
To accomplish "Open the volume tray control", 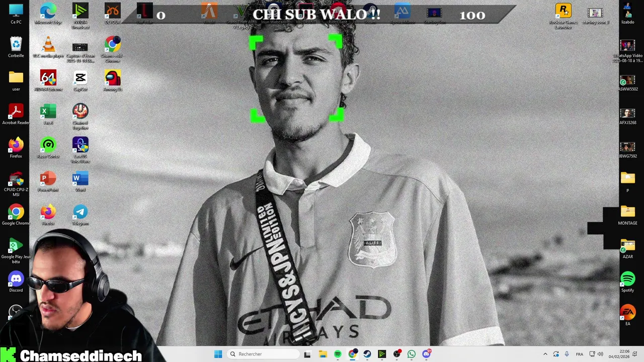I will pos(600,354).
